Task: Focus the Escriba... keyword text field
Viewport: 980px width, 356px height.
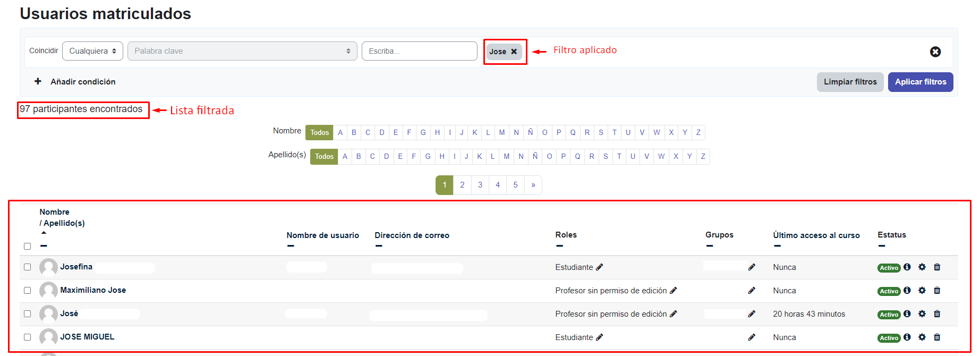Action: (419, 51)
